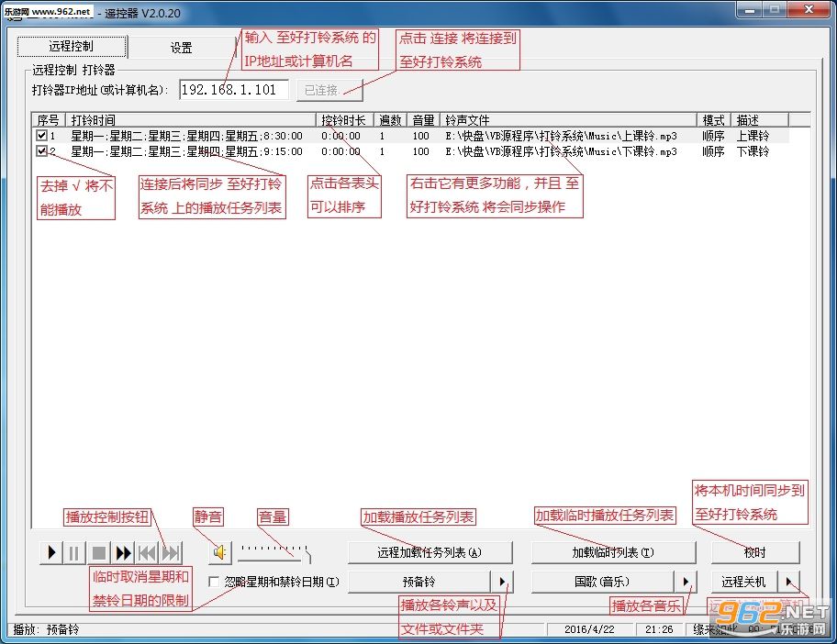Screen dimensions: 837x644
Task: Click 加载临时列表 button
Action: (613, 553)
